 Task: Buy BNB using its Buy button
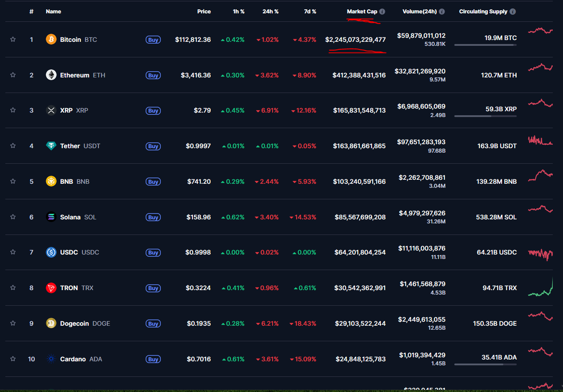[x=153, y=182]
